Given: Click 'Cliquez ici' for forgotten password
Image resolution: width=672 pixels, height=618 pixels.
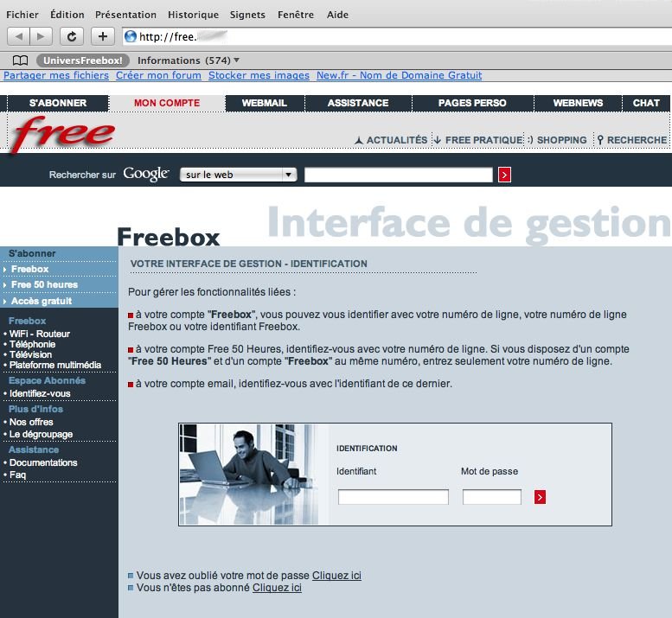Looking at the screenshot, I should click(336, 575).
